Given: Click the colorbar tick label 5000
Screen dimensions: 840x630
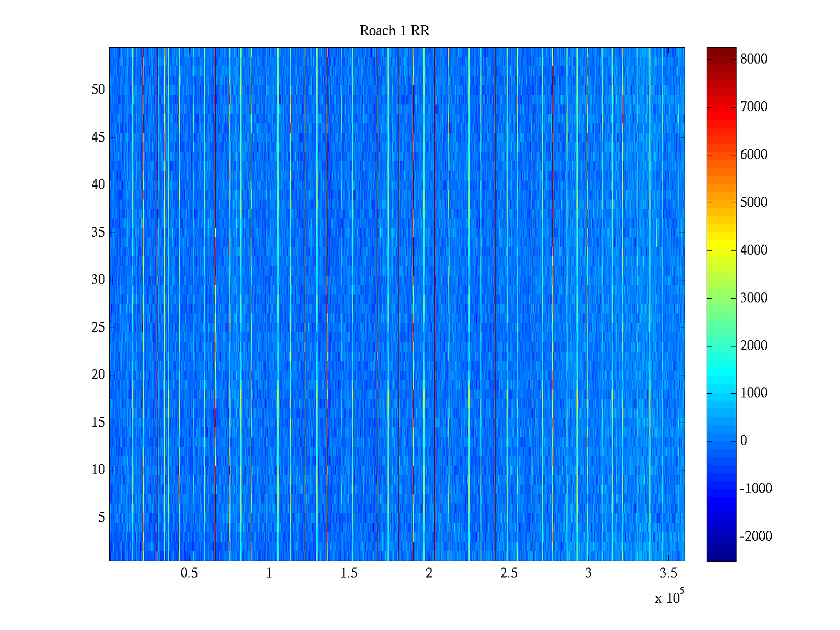Looking at the screenshot, I should (x=753, y=203).
